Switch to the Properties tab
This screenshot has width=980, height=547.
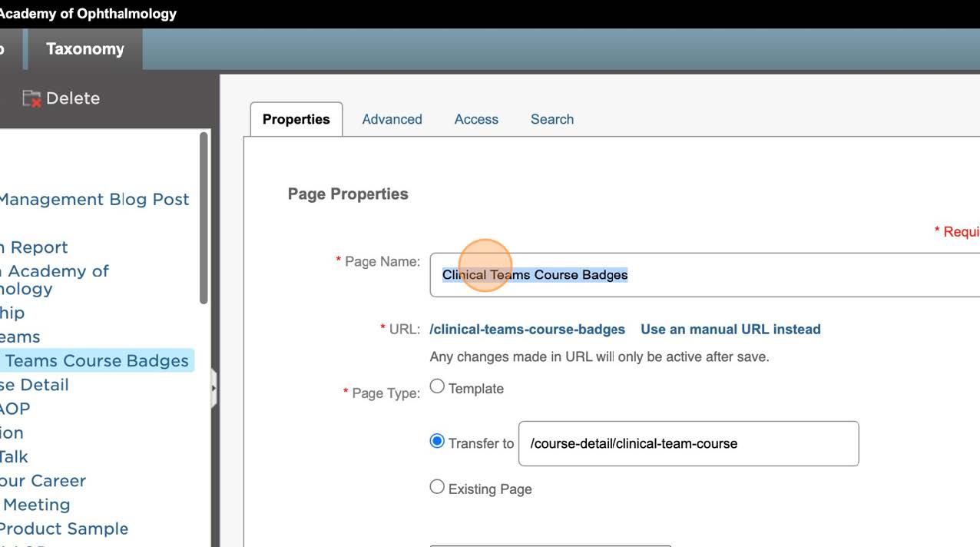coord(296,119)
